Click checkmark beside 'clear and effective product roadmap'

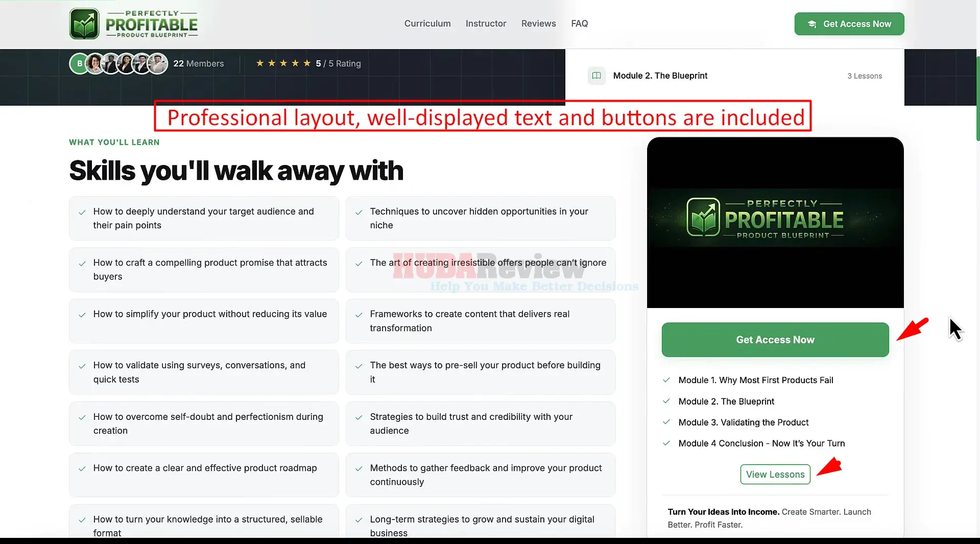pos(82,468)
